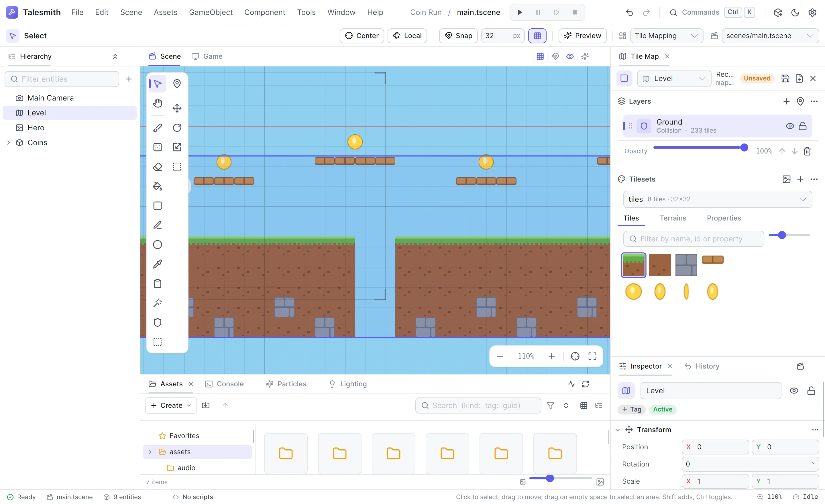Toggle Snap option
Viewport: 825px width, 504px height.
[458, 36]
